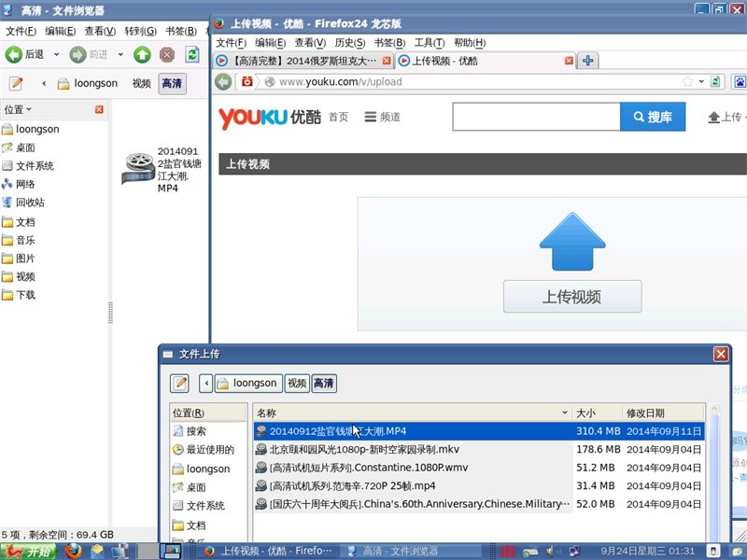Close the places sidebar in file browser
Image resolution: width=747 pixels, height=560 pixels.
tap(99, 109)
